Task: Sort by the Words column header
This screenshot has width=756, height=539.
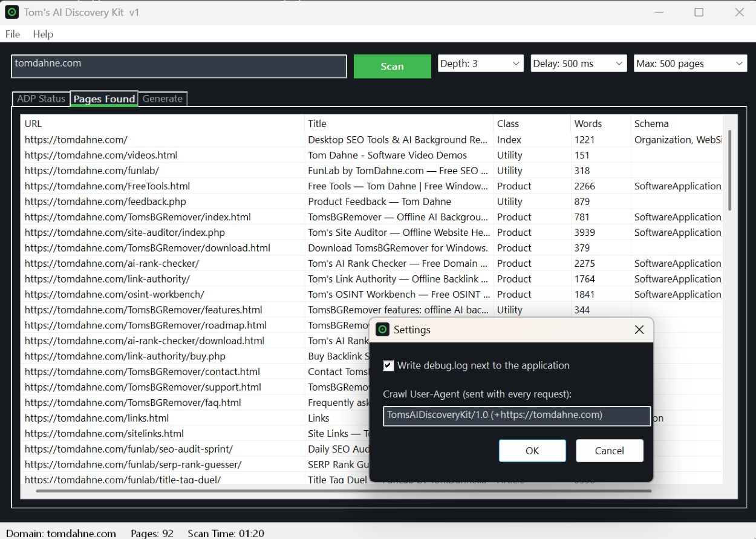Action: [600, 123]
